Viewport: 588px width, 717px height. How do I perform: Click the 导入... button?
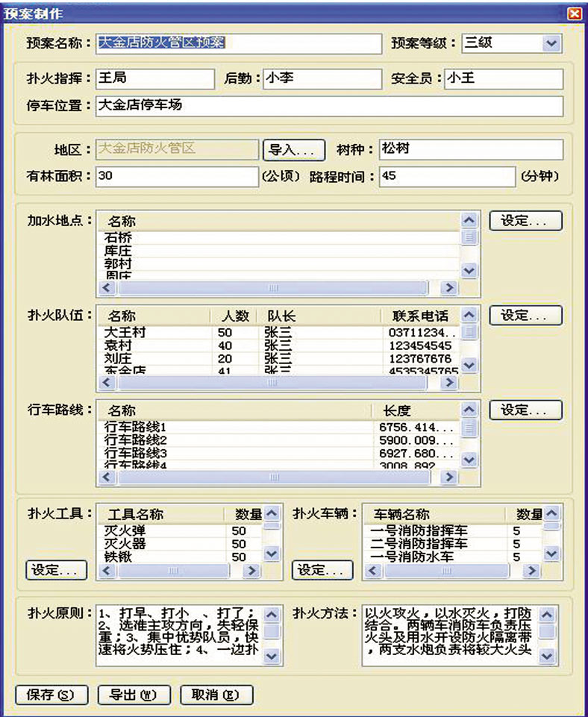point(294,150)
